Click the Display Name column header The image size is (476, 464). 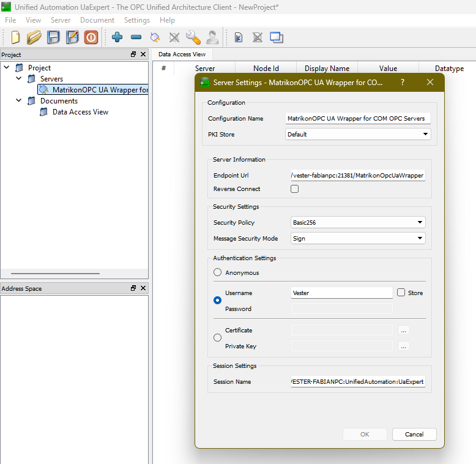pos(327,69)
